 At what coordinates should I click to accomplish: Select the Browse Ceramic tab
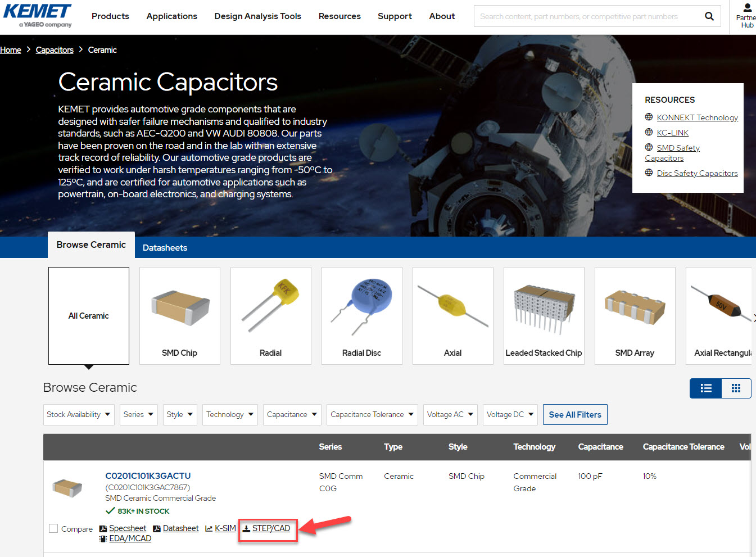[91, 245]
